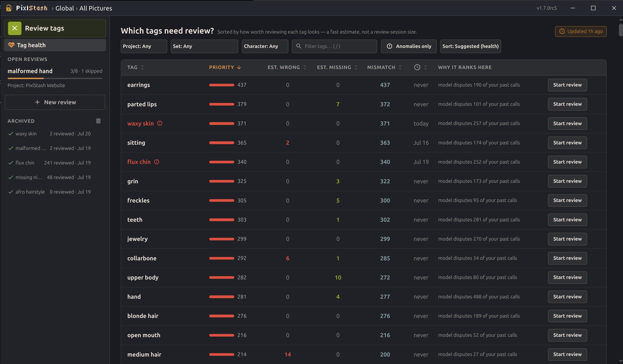Click the clock column header icon
The width and height of the screenshot is (623, 364).
coord(417,67)
